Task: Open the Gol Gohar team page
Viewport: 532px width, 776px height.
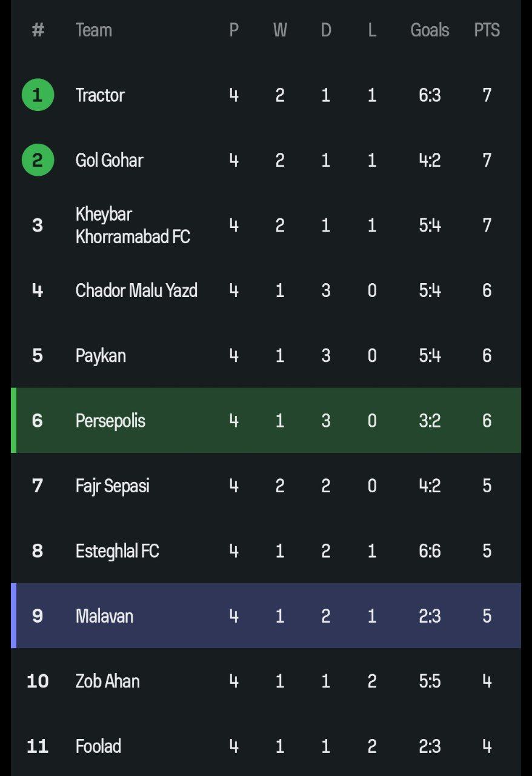Action: point(109,160)
